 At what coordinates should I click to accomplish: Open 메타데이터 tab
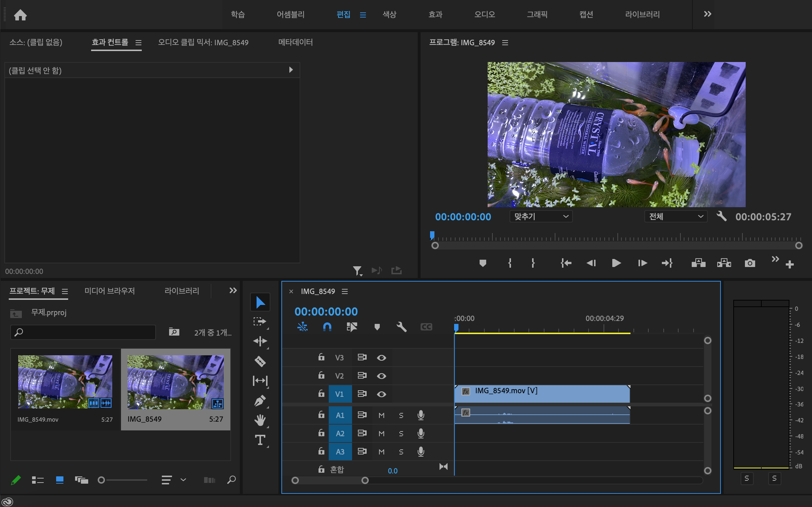click(x=296, y=42)
